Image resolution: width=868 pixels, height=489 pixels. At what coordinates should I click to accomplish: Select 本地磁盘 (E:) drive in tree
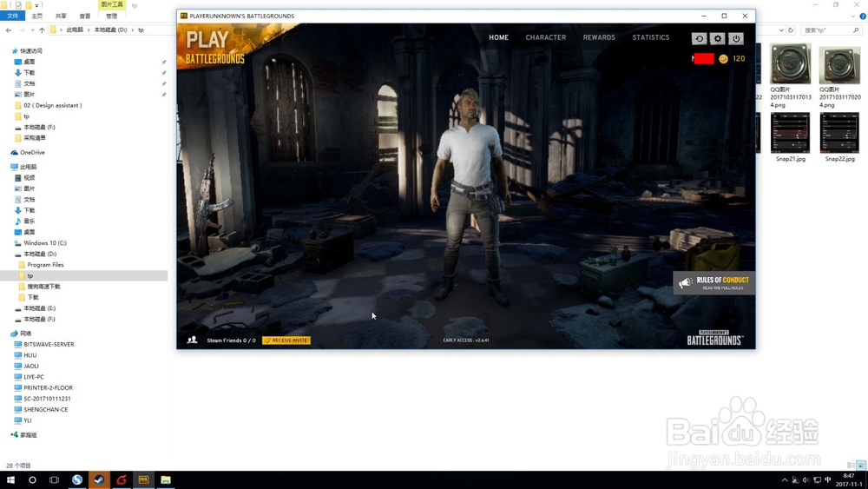(x=39, y=308)
